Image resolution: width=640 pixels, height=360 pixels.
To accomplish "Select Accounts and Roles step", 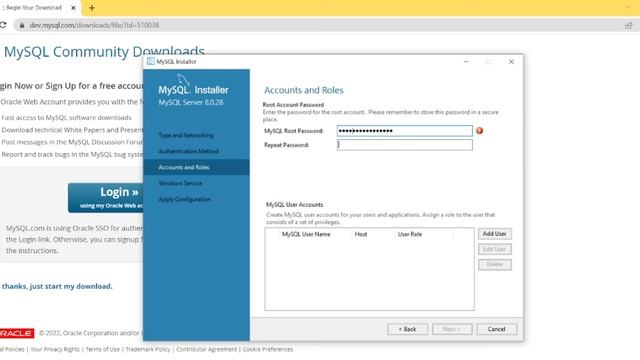I will (196, 167).
